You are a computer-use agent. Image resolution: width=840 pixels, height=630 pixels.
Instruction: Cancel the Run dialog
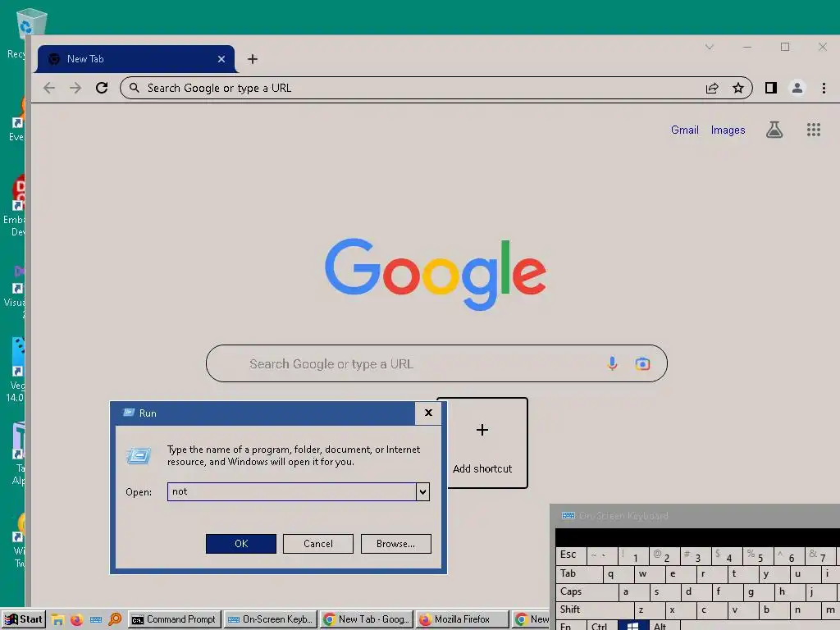[318, 544]
